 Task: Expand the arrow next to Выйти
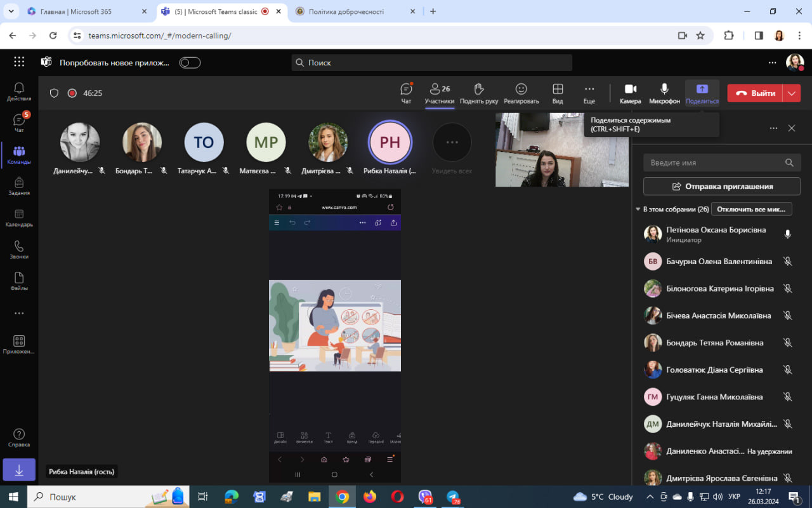[792, 93]
